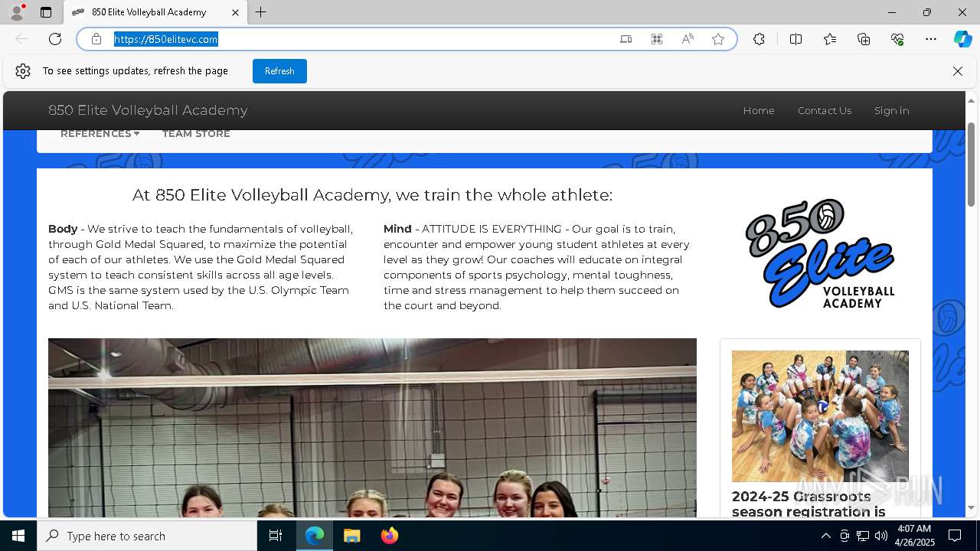This screenshot has height=551, width=980.
Task: Show hidden system tray icons
Action: pyautogui.click(x=825, y=536)
